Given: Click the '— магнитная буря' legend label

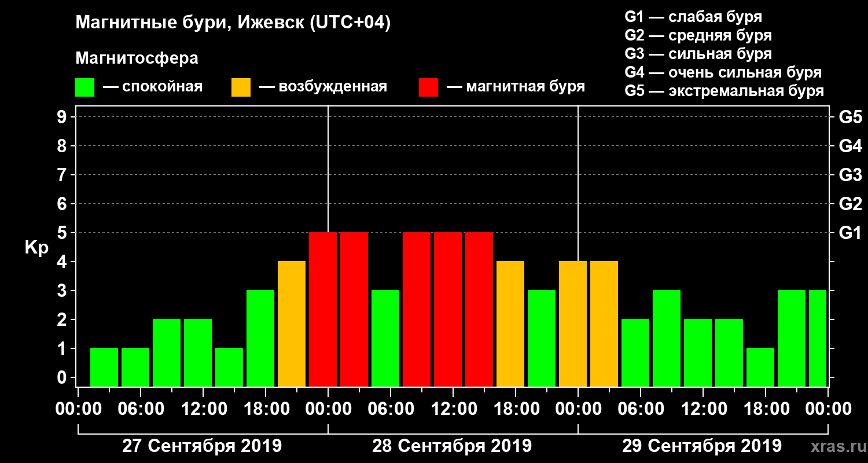Looking at the screenshot, I should coord(516,87).
